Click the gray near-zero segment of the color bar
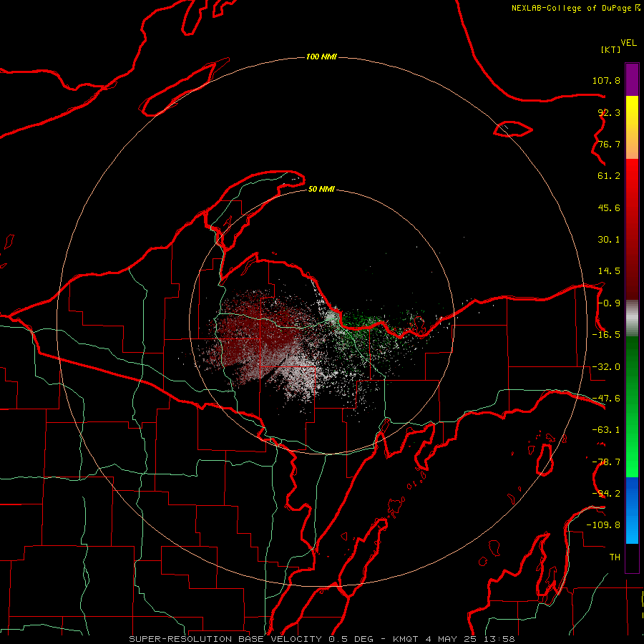 [632, 318]
